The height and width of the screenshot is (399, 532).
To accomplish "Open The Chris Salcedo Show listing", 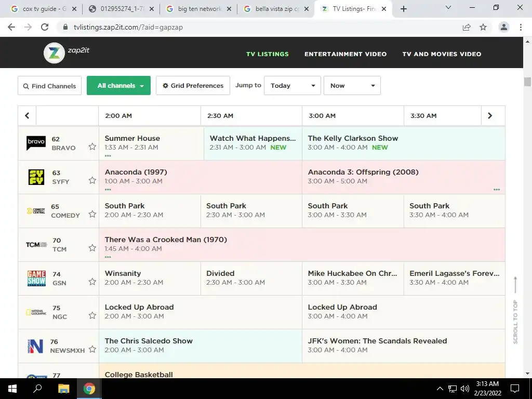I will click(200, 345).
